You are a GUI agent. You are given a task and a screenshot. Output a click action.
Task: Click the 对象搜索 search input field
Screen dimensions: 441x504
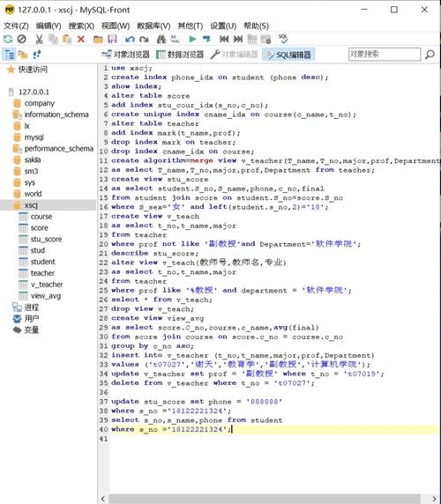pos(385,55)
